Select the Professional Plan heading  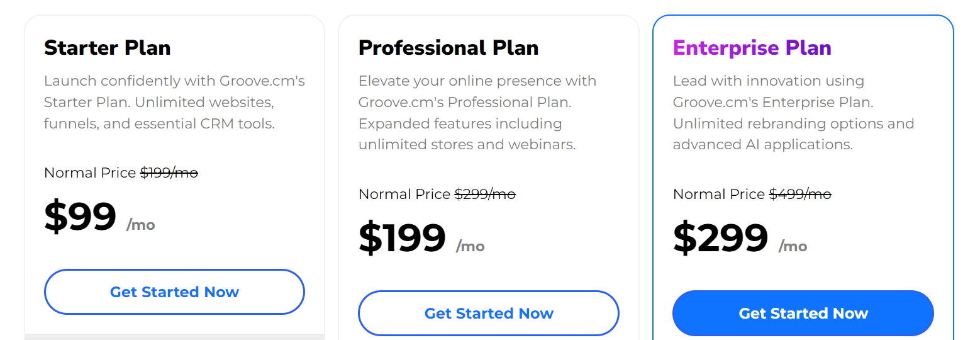[x=448, y=48]
